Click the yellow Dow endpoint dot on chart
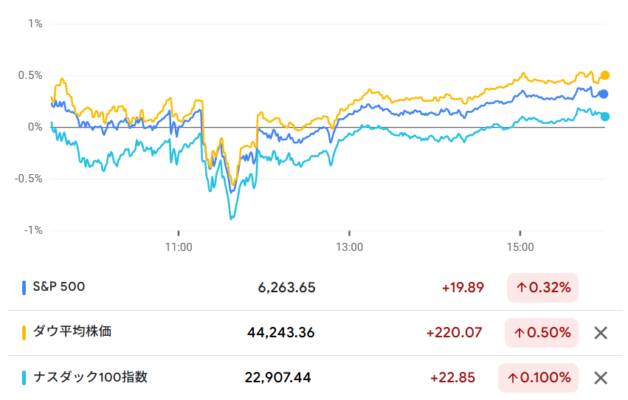Viewport: 628px width, 400px height. point(605,75)
